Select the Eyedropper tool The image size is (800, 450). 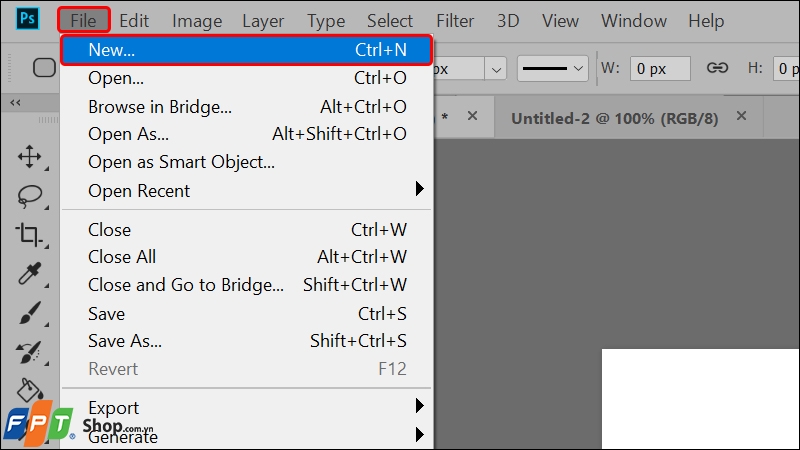tap(30, 274)
